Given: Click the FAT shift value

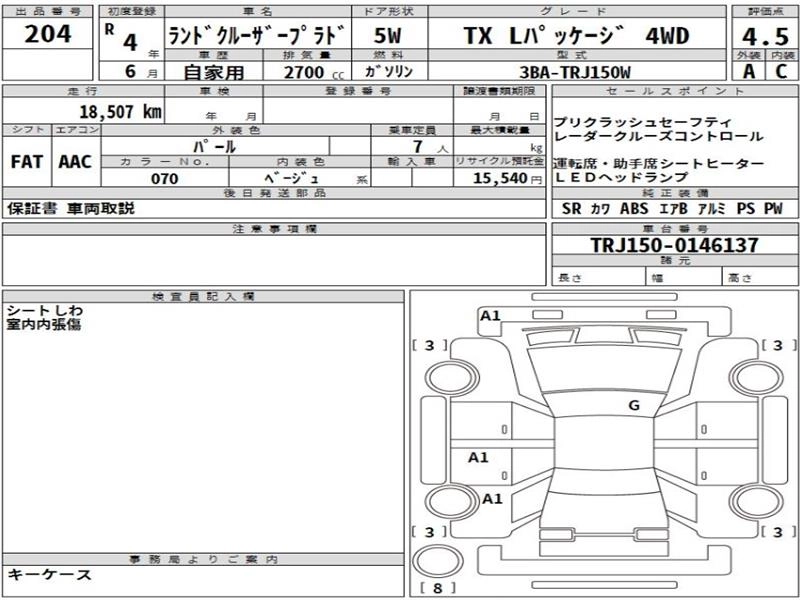Looking at the screenshot, I should pyautogui.click(x=27, y=162).
